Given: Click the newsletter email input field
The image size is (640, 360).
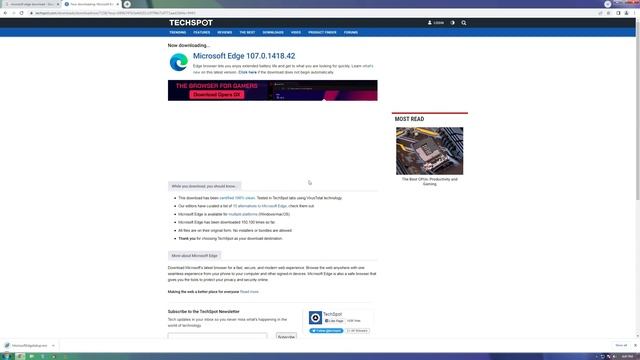Looking at the screenshot, I should coord(218,336).
